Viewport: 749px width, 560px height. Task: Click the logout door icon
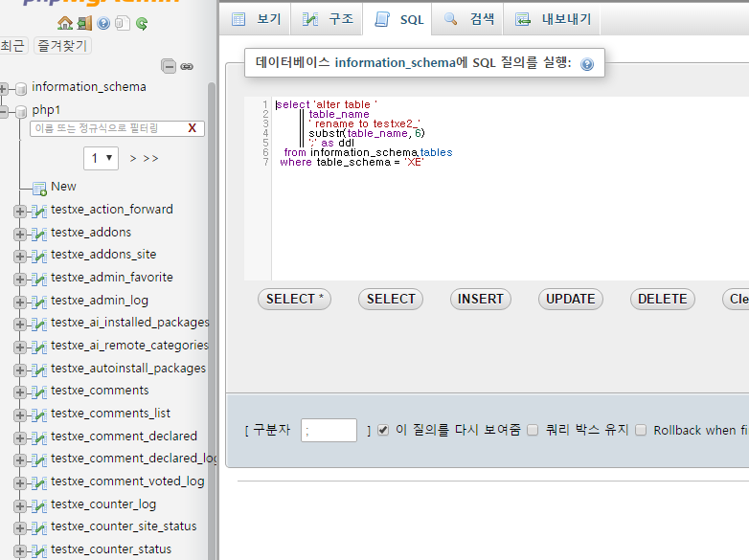tap(84, 23)
